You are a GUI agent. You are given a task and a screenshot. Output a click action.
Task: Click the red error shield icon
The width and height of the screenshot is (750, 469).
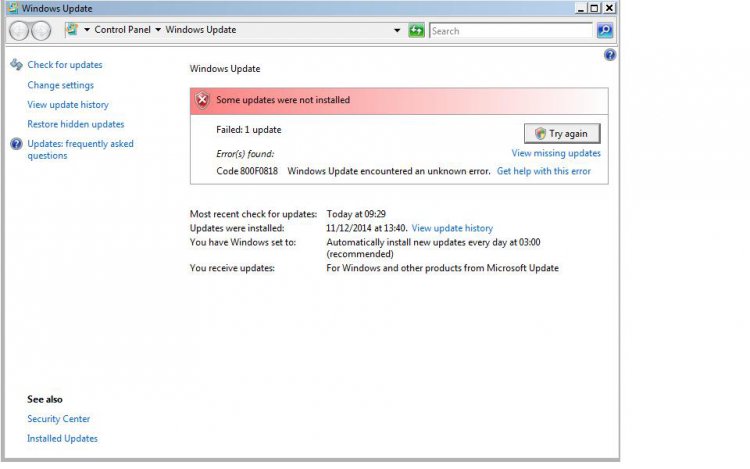pos(202,100)
